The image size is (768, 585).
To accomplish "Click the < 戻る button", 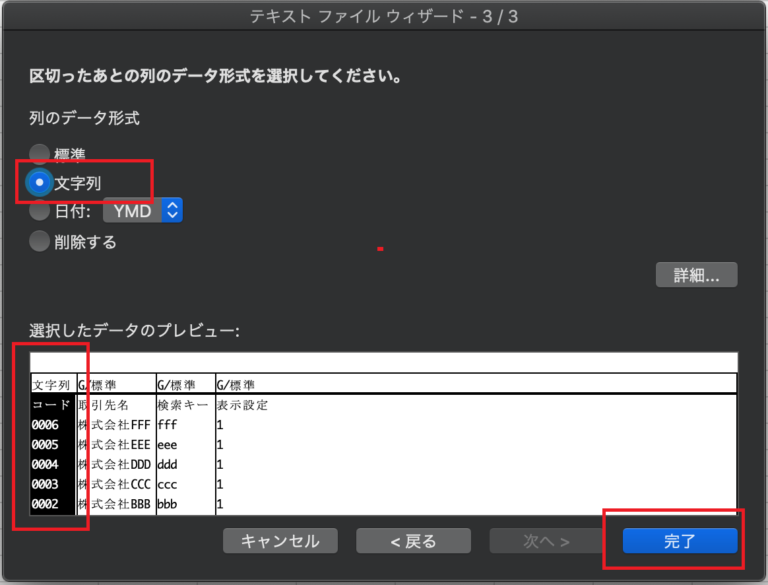I will point(413,541).
